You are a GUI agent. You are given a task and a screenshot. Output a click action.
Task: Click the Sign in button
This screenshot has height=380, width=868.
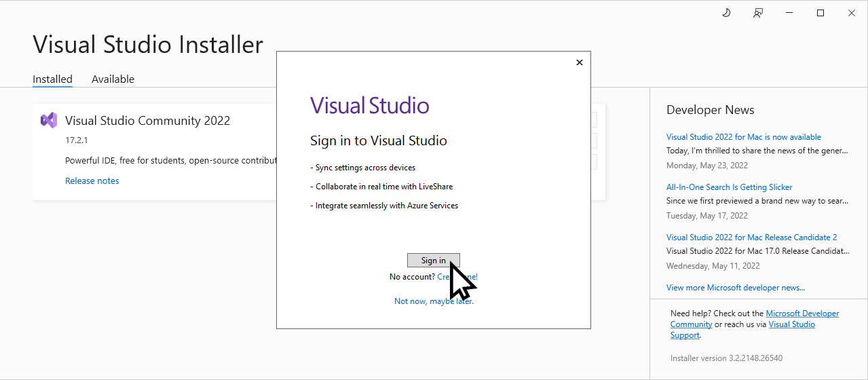434,261
